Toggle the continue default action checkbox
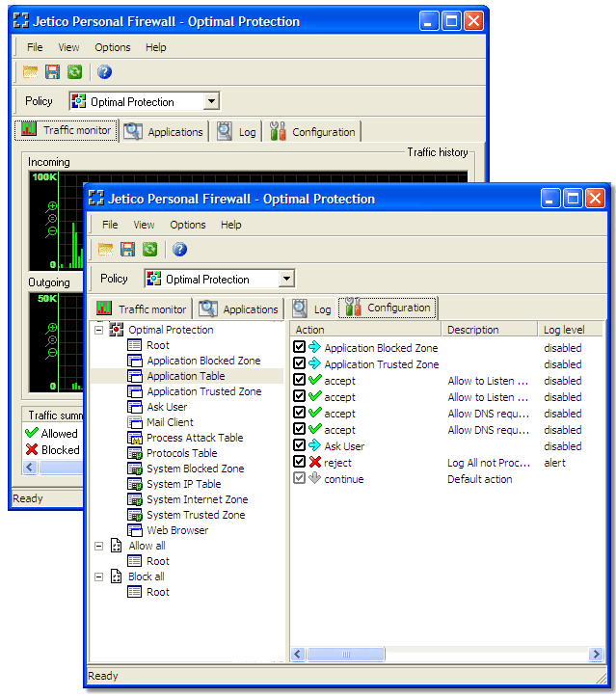Image resolution: width=616 pixels, height=697 pixels. pos(300,478)
